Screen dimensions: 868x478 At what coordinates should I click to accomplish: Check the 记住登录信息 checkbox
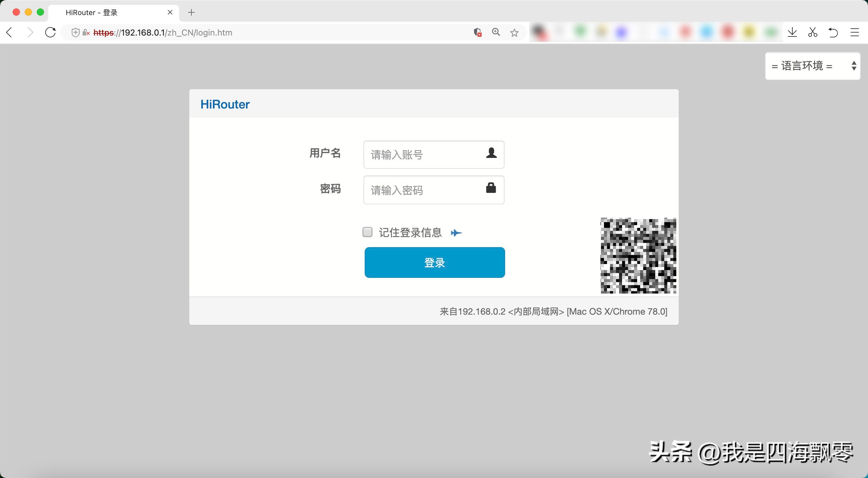coord(367,232)
